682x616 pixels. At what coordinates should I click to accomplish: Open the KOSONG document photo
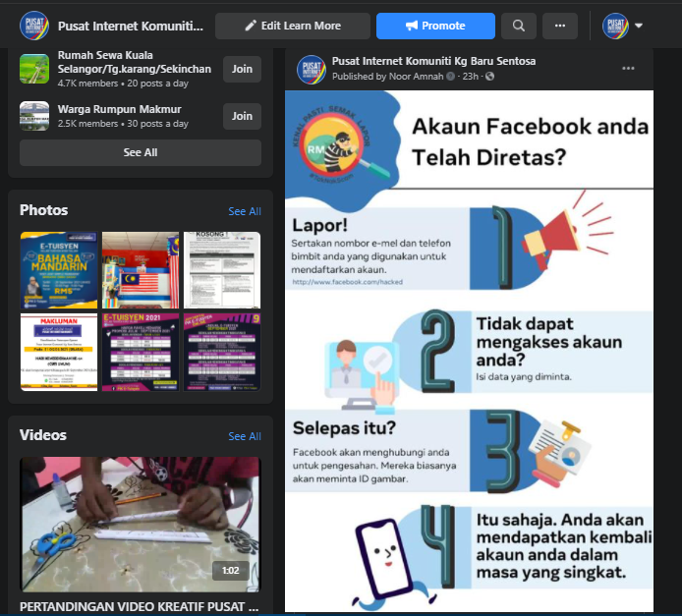point(222,270)
